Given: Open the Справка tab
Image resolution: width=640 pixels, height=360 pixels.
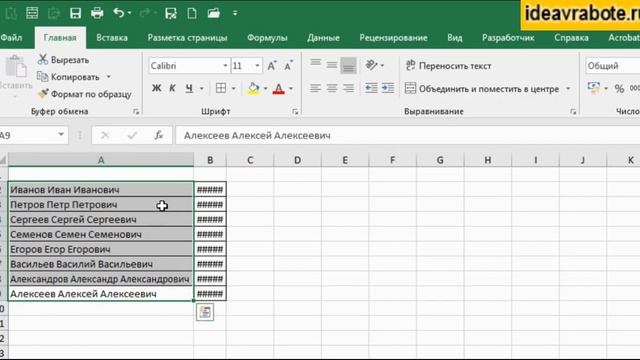Looking at the screenshot, I should click(x=571, y=38).
